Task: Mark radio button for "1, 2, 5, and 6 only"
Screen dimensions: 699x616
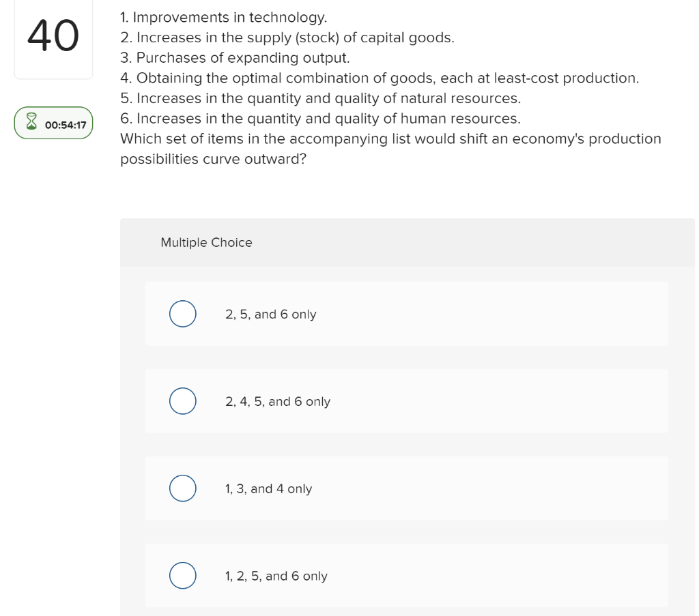Action: [182, 576]
